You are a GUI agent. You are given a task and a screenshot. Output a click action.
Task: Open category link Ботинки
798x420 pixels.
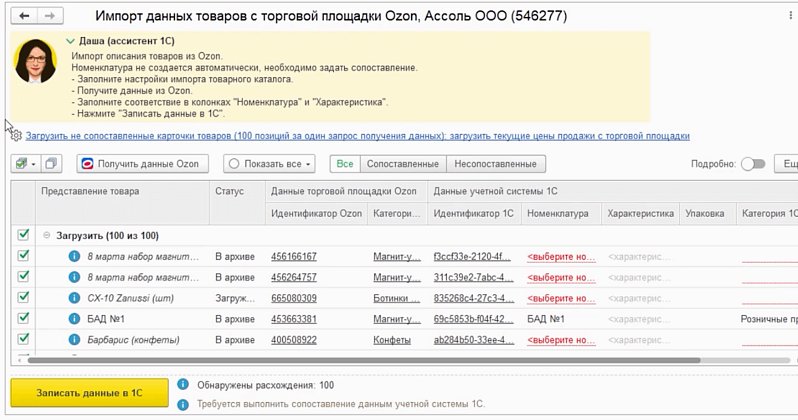click(x=396, y=298)
